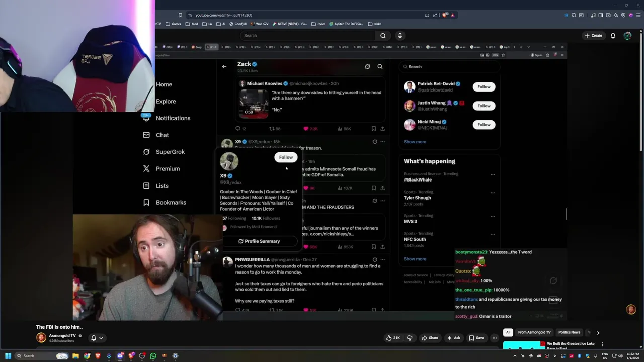644x362 pixels.
Task: Open Premium in the X sidebar
Action: [x=162, y=169]
